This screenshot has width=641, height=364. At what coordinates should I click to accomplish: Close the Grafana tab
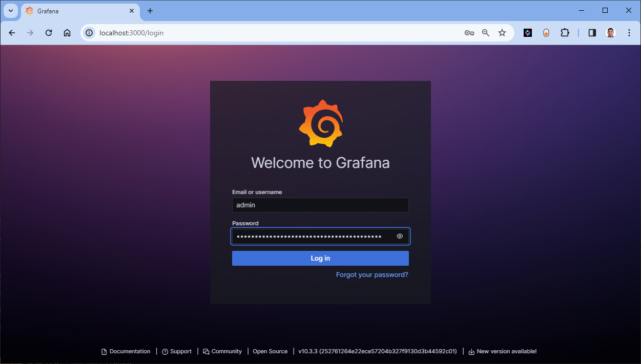pos(132,11)
